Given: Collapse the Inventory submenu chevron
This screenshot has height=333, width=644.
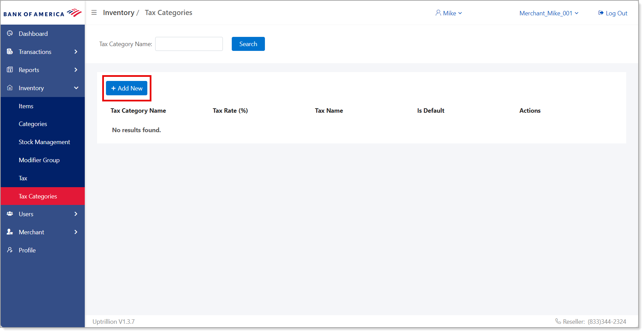Looking at the screenshot, I should 76,88.
